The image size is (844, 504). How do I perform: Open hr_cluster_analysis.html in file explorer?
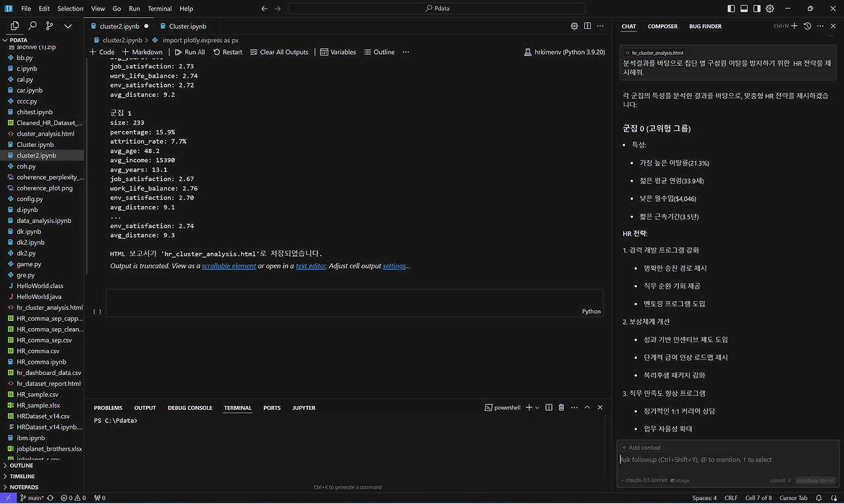tap(45, 308)
